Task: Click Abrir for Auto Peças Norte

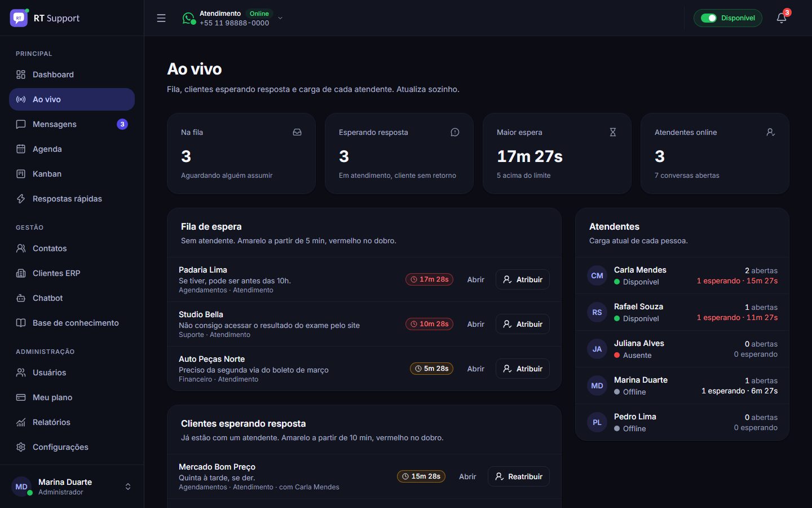Action: [476, 369]
